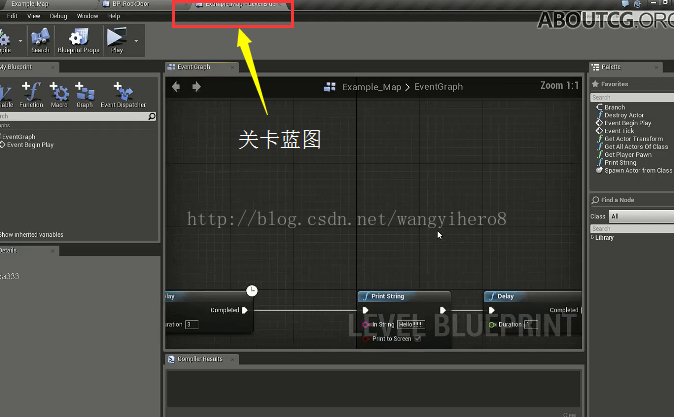This screenshot has width=674, height=417.
Task: Add a new Function in My Blueprint
Action: point(31,95)
